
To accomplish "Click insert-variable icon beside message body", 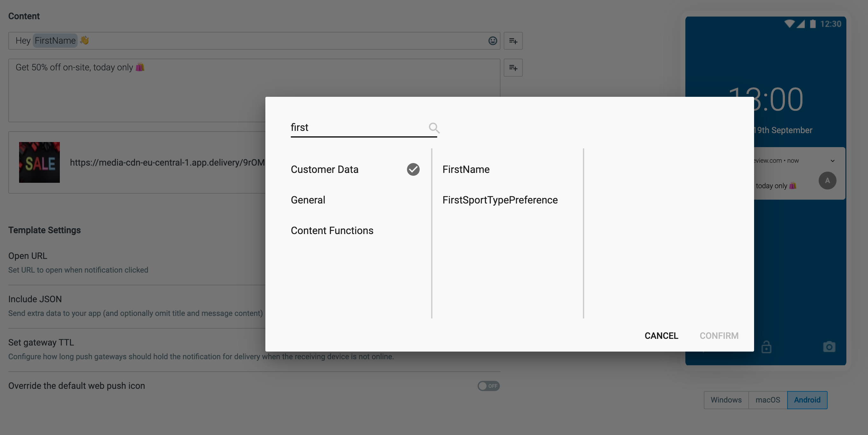I will point(513,68).
